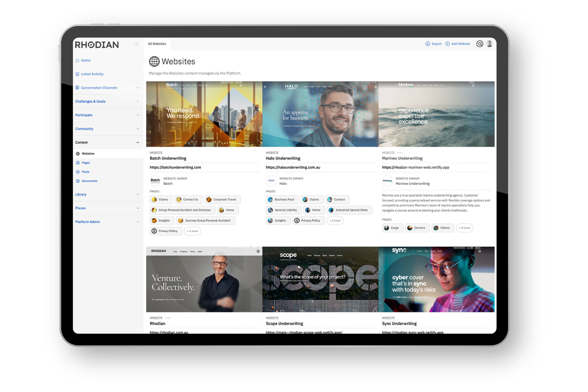Collapse the Content section chevron
Screen dimensions: 588x392
click(x=138, y=142)
